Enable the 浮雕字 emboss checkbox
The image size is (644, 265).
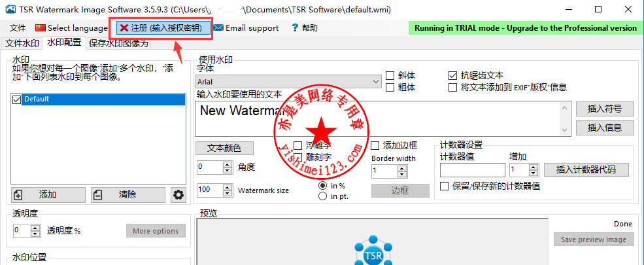coord(298,145)
